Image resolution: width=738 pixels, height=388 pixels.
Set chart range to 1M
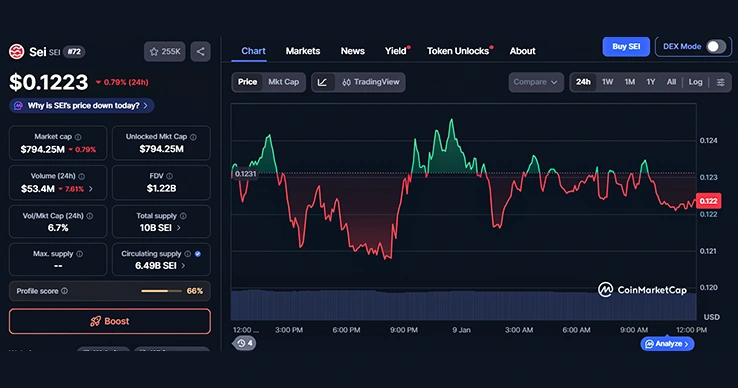click(630, 82)
